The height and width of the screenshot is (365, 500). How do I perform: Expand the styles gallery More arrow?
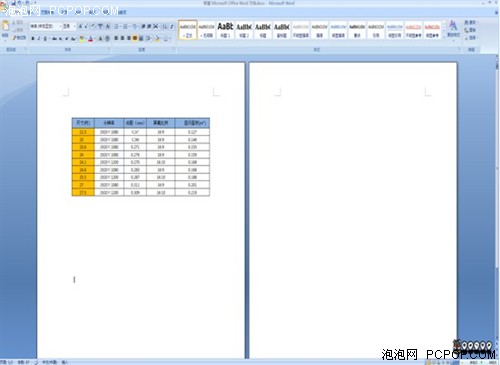point(444,37)
